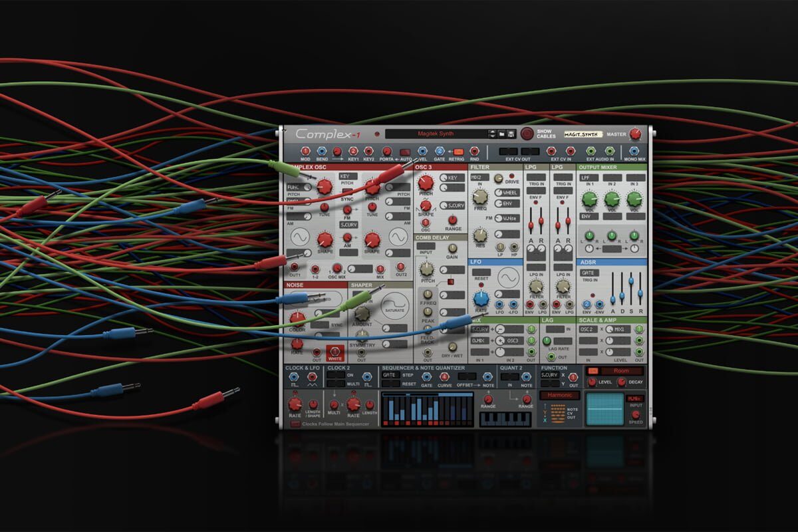Toggle the AUTO portamento button

point(404,152)
